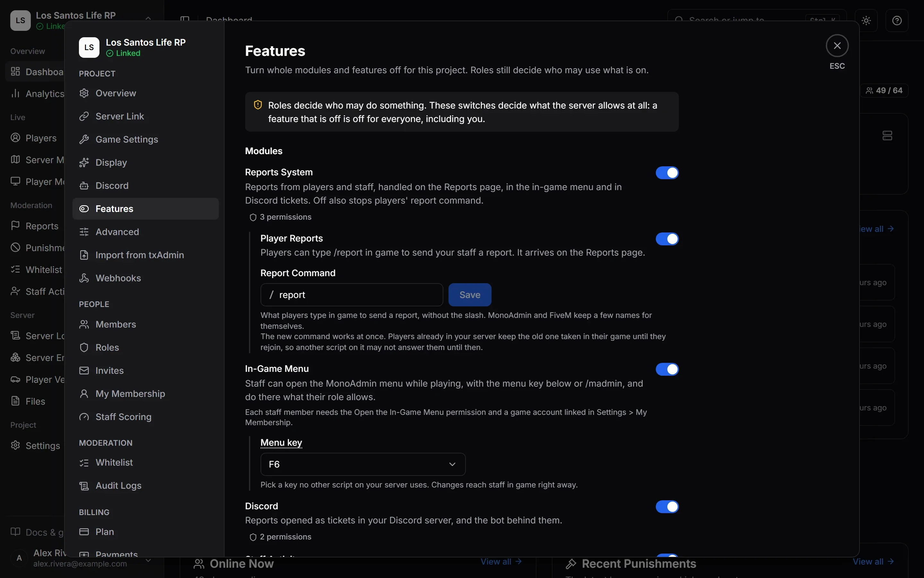Save the Report Command
The width and height of the screenshot is (924, 578).
470,295
